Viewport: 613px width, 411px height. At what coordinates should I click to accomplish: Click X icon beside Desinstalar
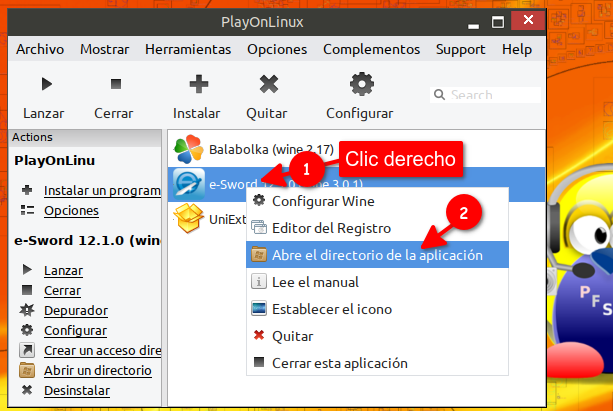27,390
